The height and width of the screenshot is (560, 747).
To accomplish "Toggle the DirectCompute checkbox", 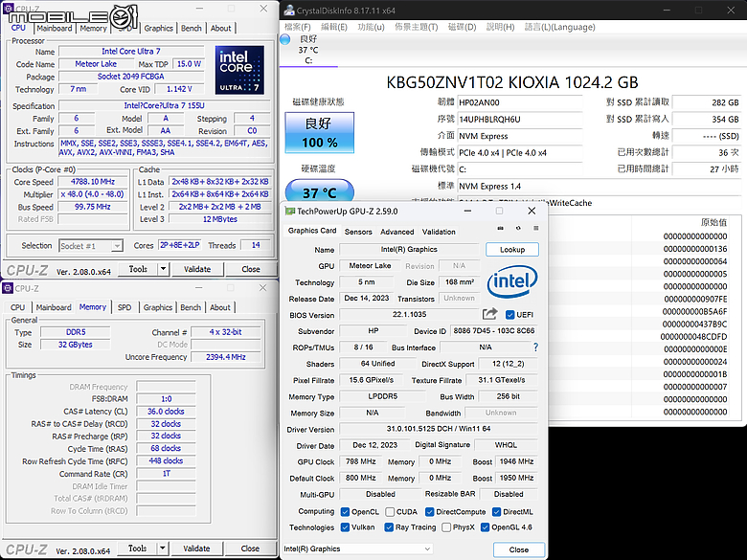I will pyautogui.click(x=429, y=512).
